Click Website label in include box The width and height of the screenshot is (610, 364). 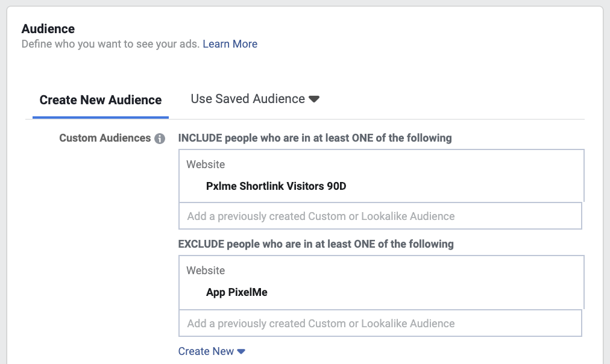click(x=206, y=165)
